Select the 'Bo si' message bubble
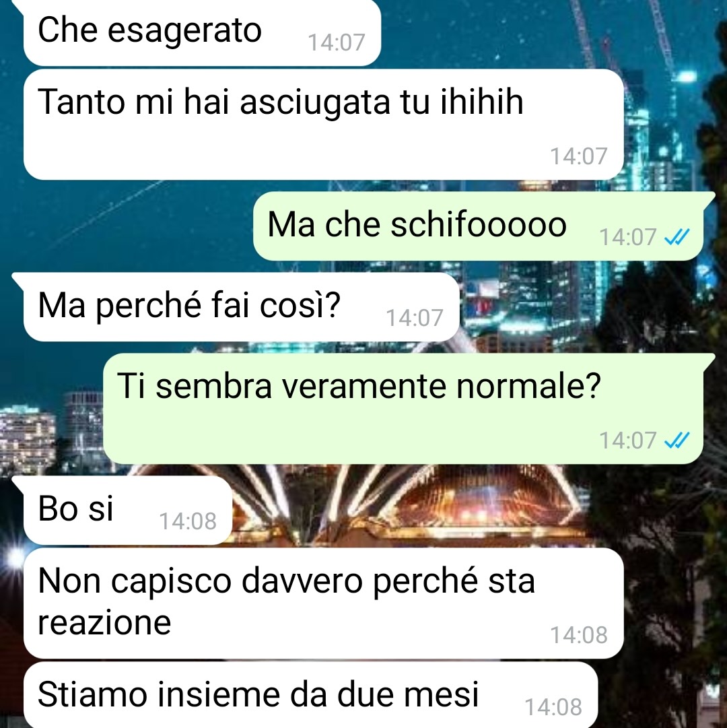The height and width of the screenshot is (728, 727). 128,510
